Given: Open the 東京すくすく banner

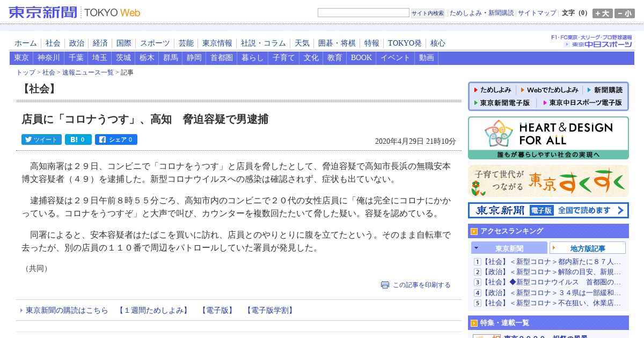Looking at the screenshot, I should click(x=548, y=181).
